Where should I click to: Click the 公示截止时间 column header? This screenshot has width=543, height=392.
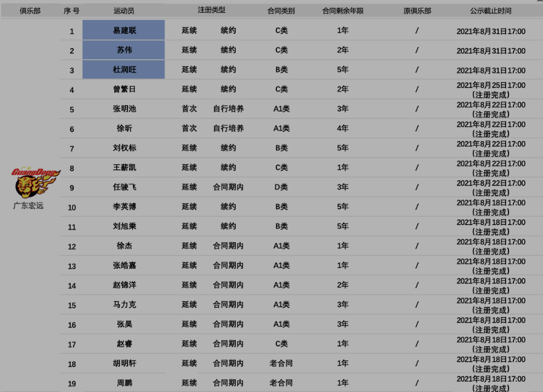pos(491,11)
